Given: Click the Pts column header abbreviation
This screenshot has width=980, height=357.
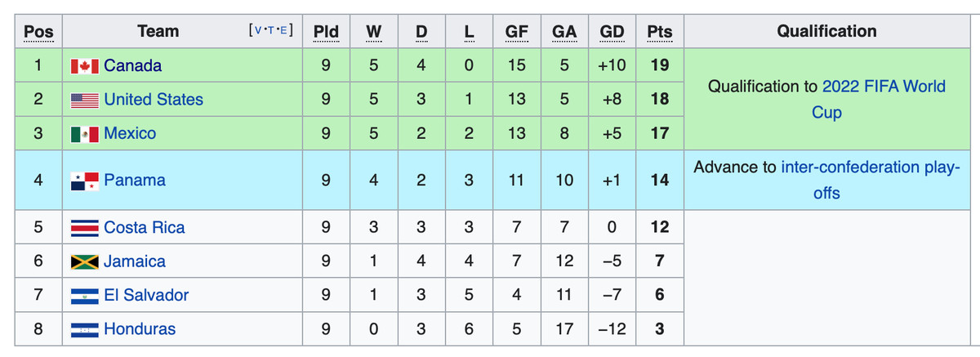Looking at the screenshot, I should pos(659,32).
